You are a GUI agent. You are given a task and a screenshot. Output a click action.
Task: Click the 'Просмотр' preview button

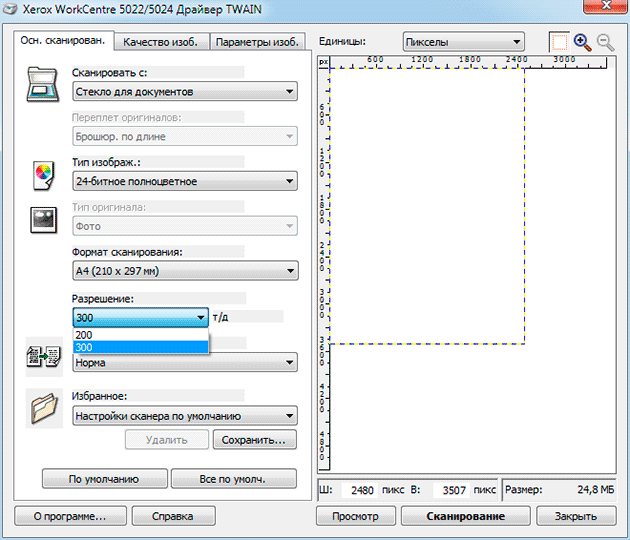[x=356, y=516]
